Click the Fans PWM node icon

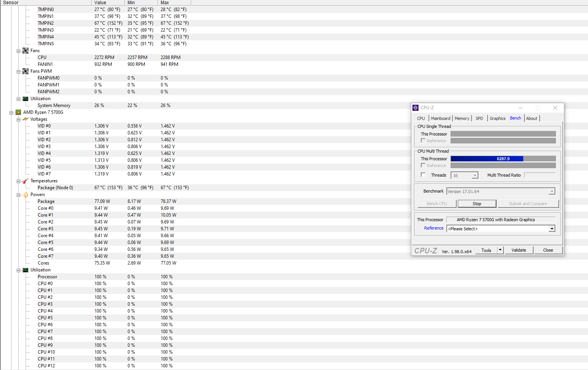[x=26, y=71]
